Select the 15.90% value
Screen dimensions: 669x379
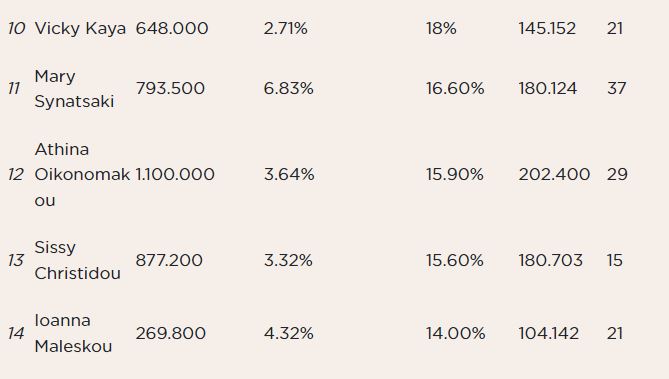point(455,175)
